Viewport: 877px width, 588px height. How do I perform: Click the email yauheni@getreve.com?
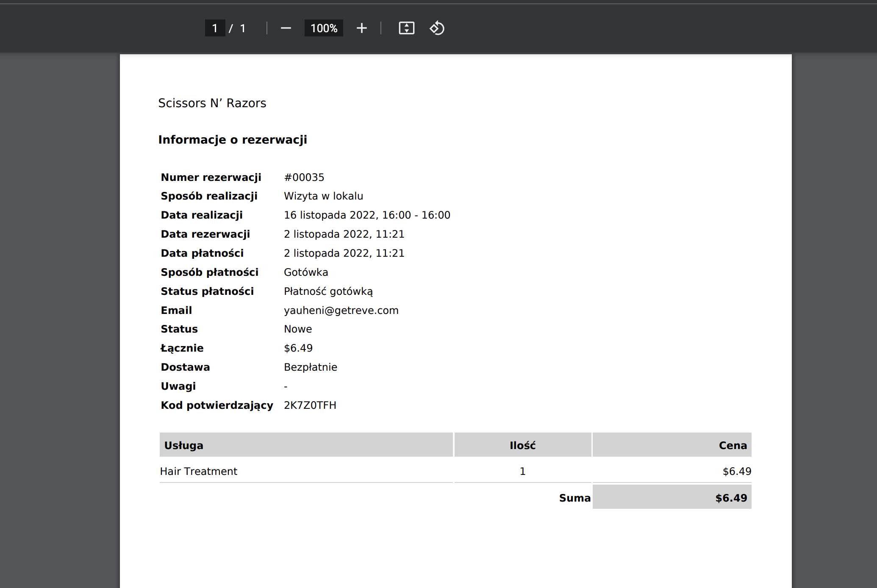click(341, 311)
